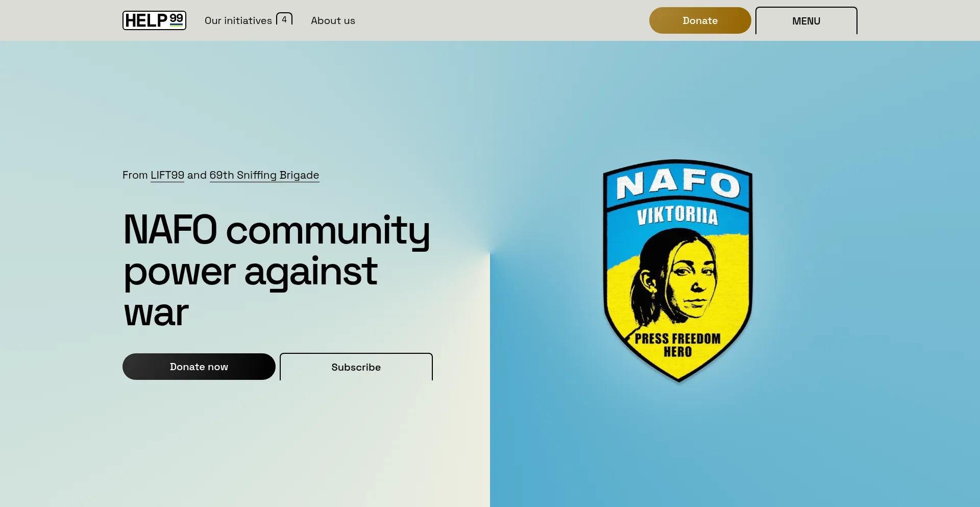Click the PRESS FREEDOM HERO caption on patch
This screenshot has height=507, width=980.
[677, 345]
